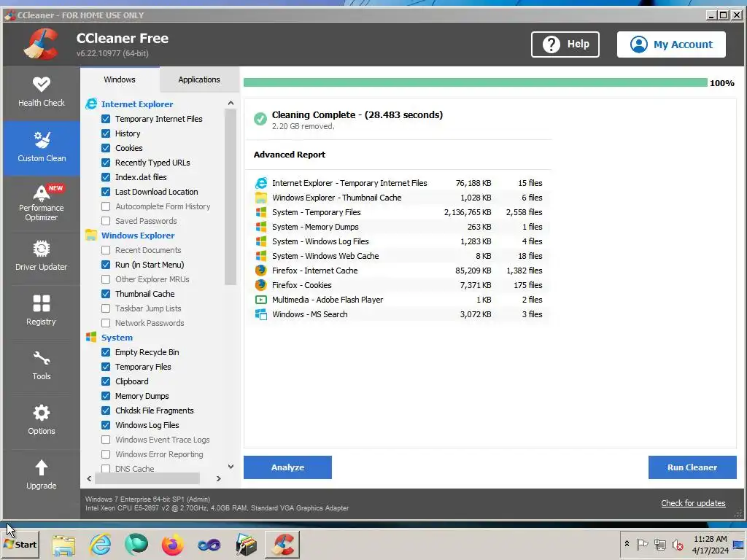Select the 'System - Windows Web Cache' row
The height and width of the screenshot is (560, 747).
[398, 256]
